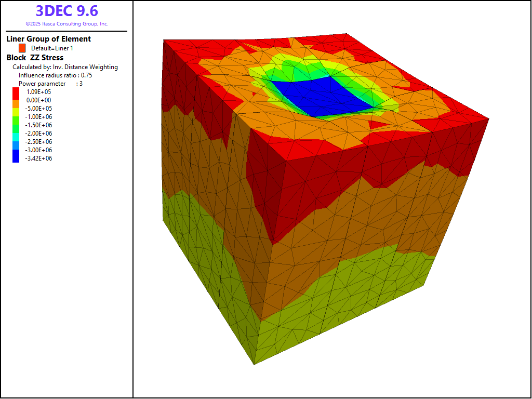Click the 1.09E+05 maximum stress label
The width and height of the screenshot is (532, 399).
click(39, 92)
